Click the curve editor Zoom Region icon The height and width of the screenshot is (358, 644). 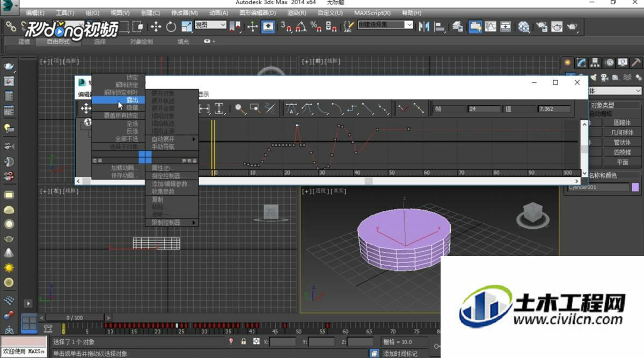[x=255, y=109]
